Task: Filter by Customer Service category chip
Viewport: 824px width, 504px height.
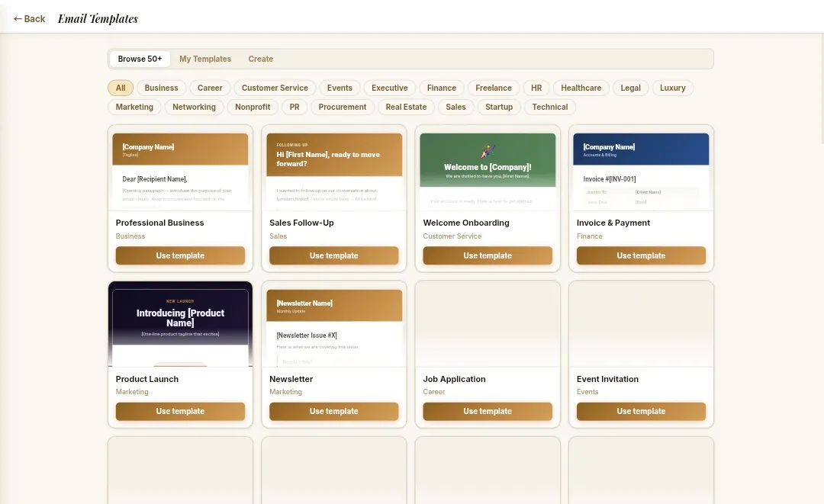Action: [275, 88]
